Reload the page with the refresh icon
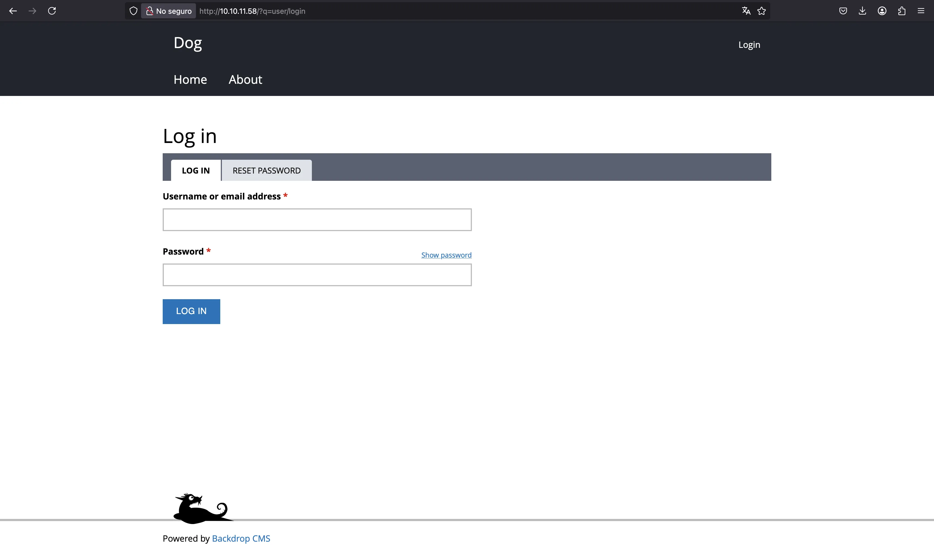 click(52, 11)
